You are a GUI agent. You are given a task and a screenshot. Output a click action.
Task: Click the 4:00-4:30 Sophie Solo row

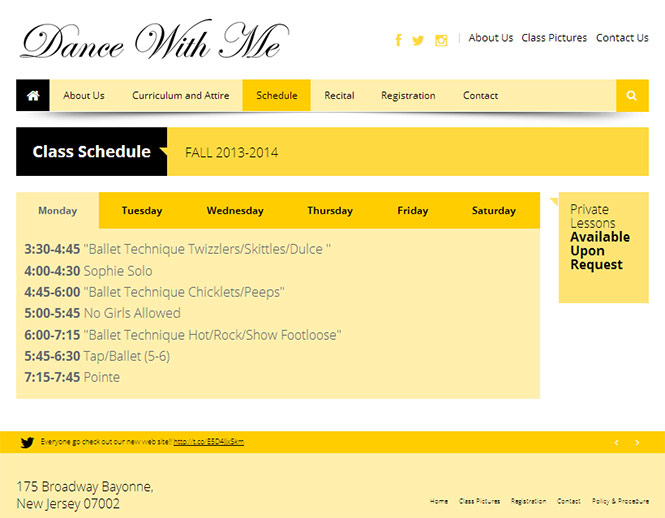click(88, 271)
